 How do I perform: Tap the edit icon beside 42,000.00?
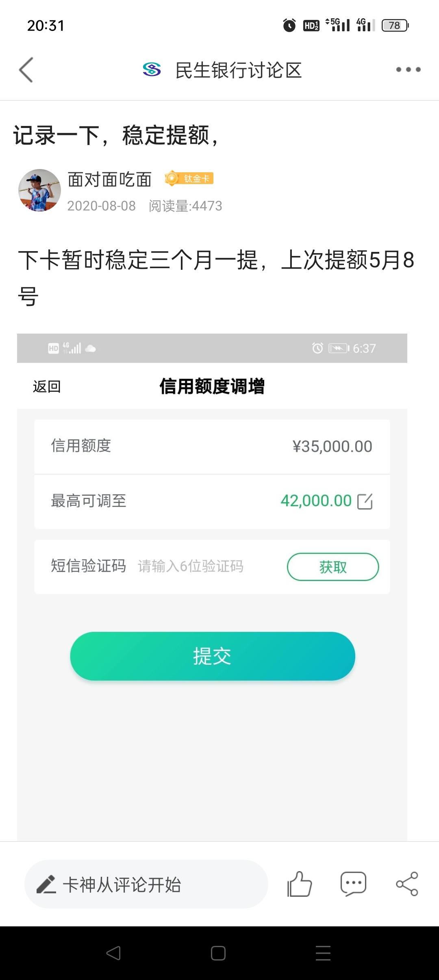[365, 501]
